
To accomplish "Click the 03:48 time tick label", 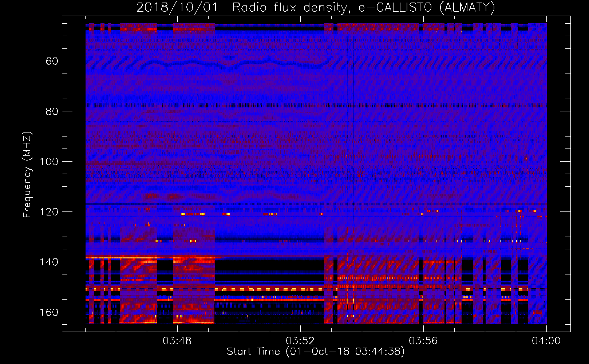I will (x=177, y=341).
